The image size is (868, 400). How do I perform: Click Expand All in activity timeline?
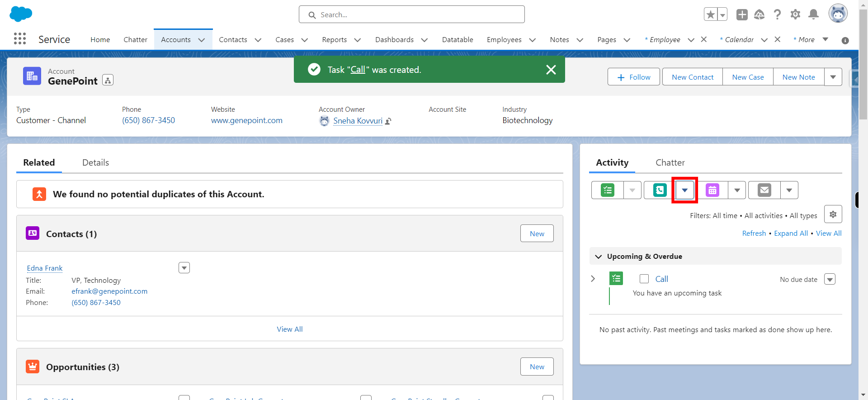(x=791, y=233)
